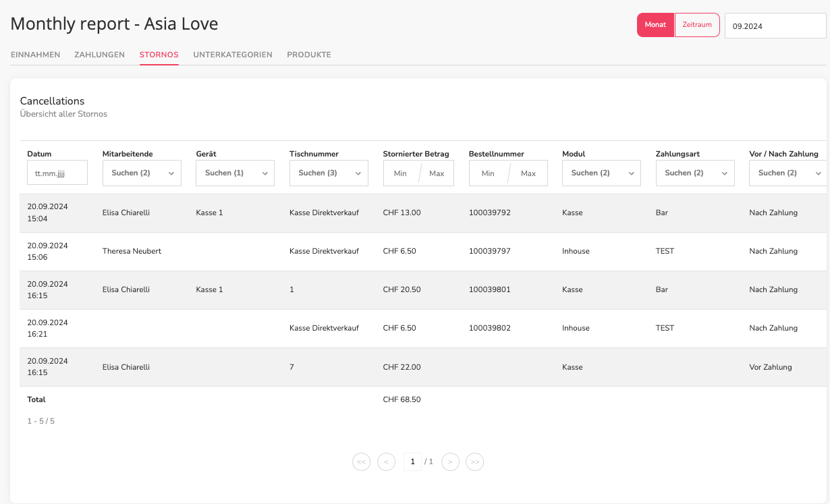Go to the first page of results
Image resolution: width=830 pixels, height=504 pixels.
click(x=361, y=461)
